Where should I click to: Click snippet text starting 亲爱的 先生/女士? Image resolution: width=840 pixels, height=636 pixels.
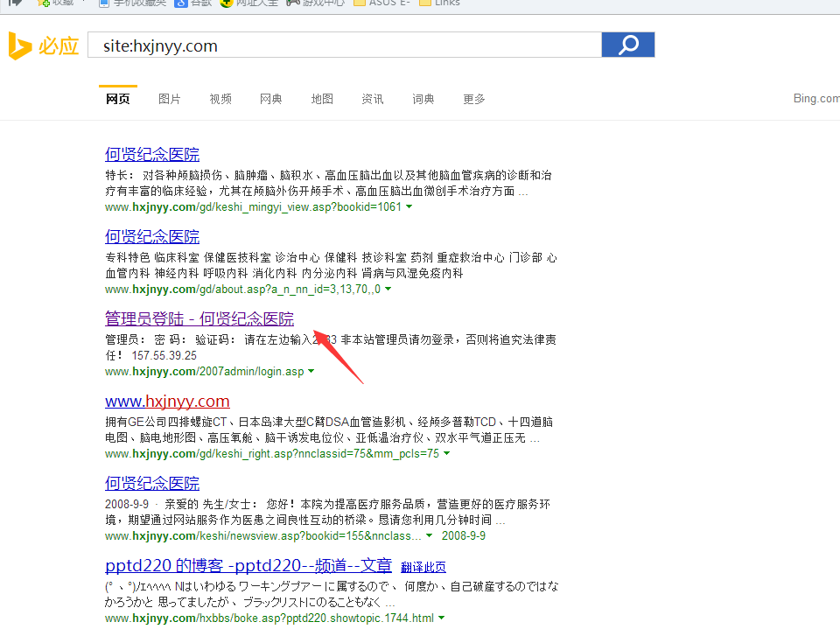click(x=328, y=512)
